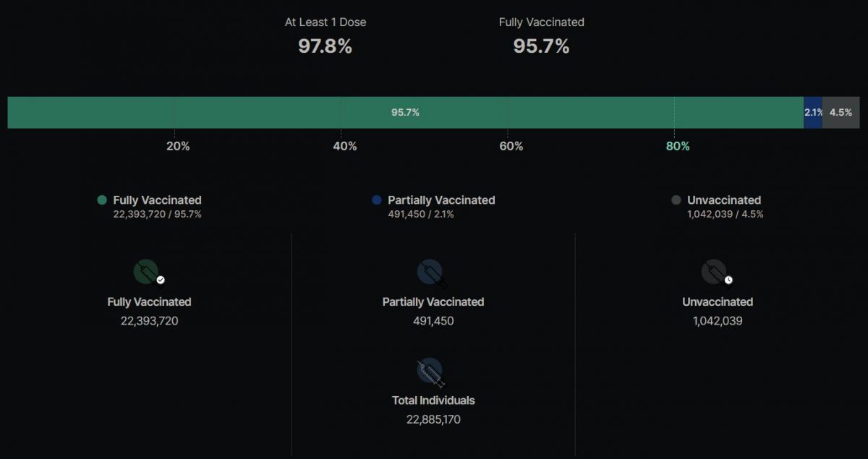Viewport: 868px width, 459px height.
Task: Click the Partially Vaccinated syringe icon
Action: (x=433, y=273)
